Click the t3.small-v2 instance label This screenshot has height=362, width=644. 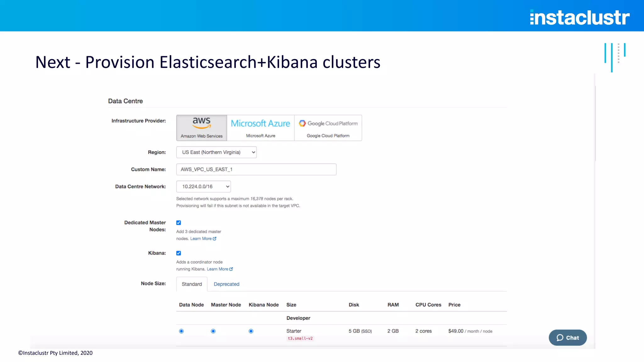pos(300,338)
